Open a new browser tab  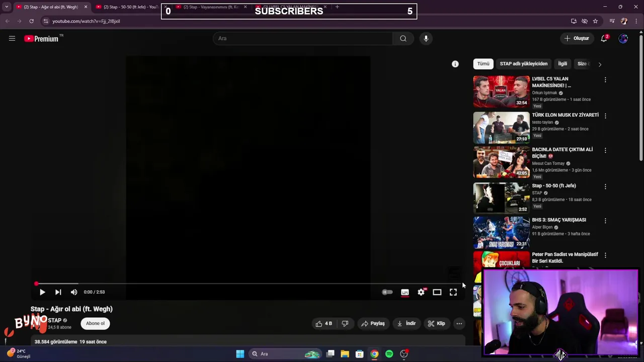tap(337, 7)
